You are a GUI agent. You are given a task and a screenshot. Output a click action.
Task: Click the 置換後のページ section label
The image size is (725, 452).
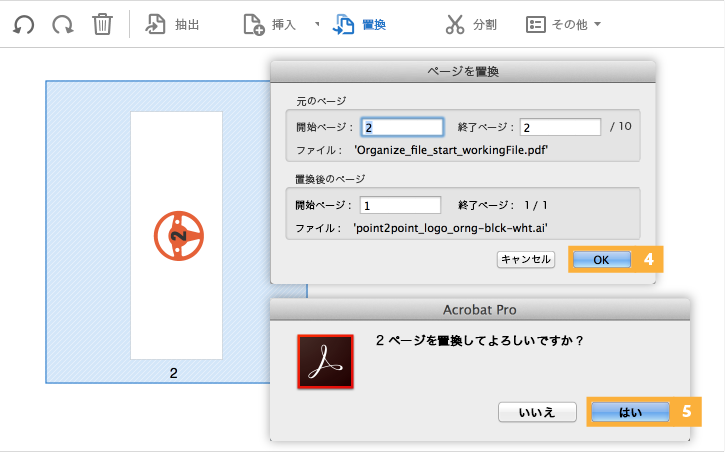pos(330,179)
